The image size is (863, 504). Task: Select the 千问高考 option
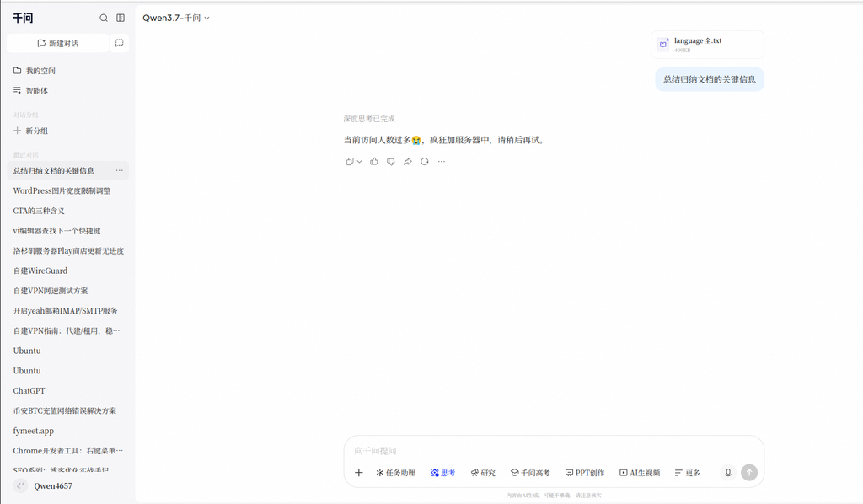(530, 473)
